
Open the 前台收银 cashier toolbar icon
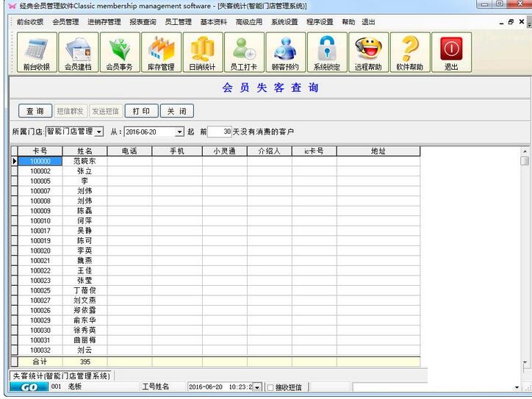coord(37,52)
